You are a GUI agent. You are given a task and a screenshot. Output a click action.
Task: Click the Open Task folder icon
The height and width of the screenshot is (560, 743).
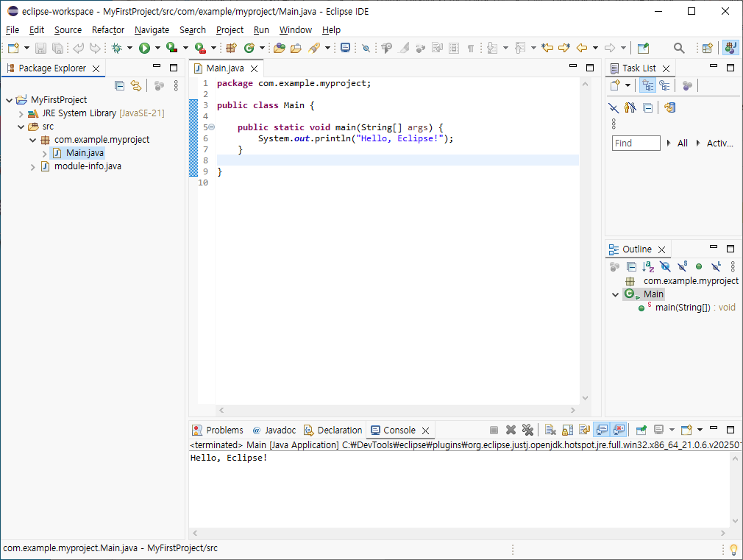click(x=296, y=48)
